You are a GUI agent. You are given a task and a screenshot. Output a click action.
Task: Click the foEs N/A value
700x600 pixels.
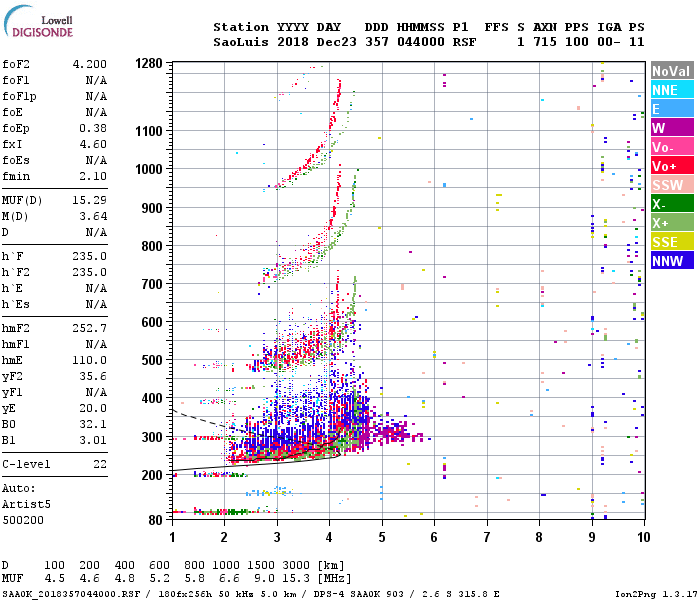[x=96, y=160]
